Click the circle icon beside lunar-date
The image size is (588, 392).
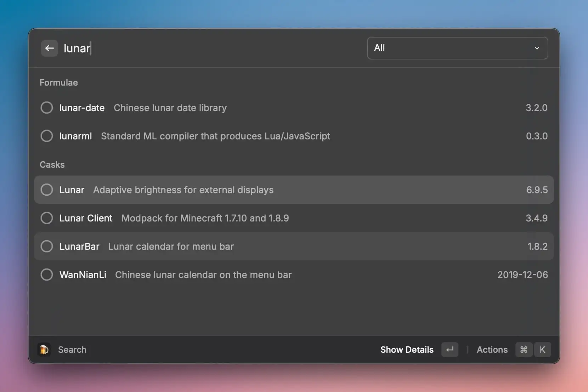(47, 108)
